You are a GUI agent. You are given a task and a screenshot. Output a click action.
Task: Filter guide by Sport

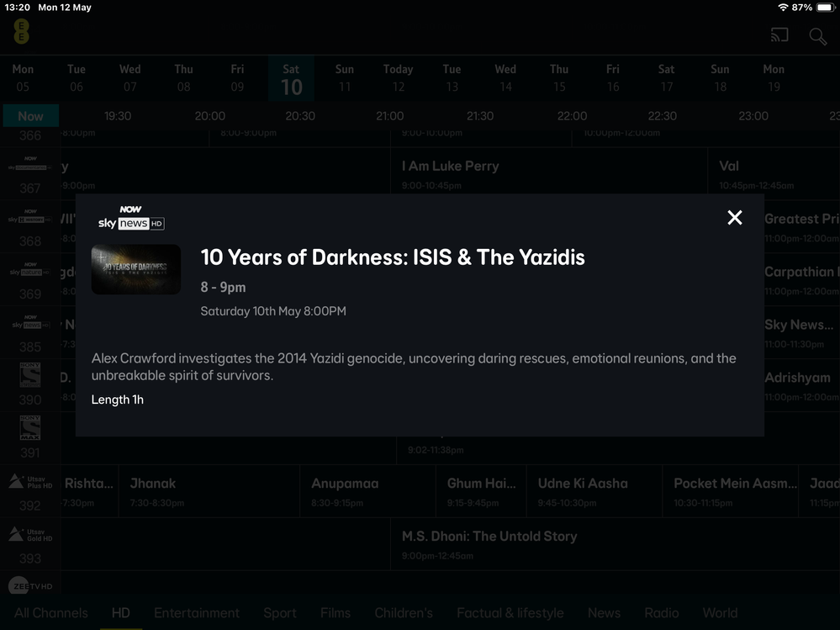point(280,613)
